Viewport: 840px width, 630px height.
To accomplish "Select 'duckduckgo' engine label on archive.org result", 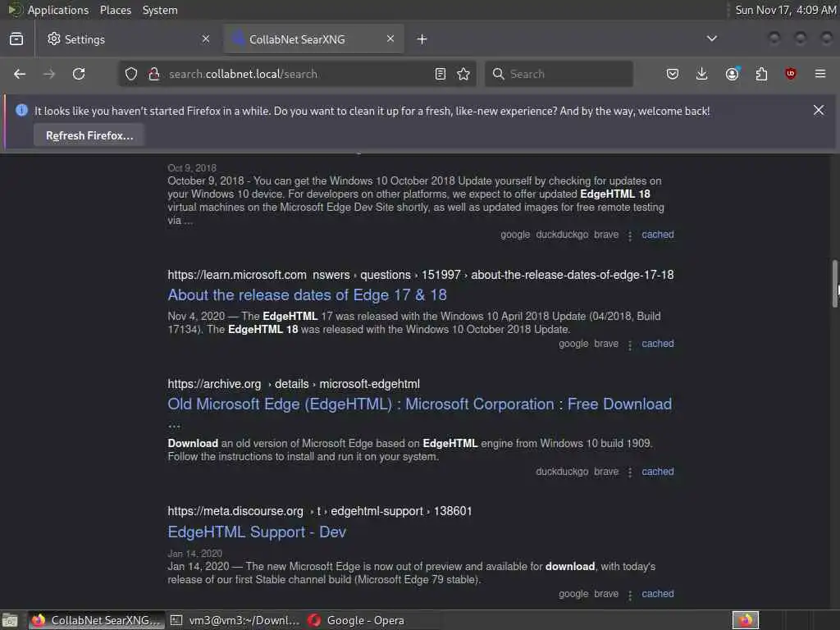I will click(561, 472).
